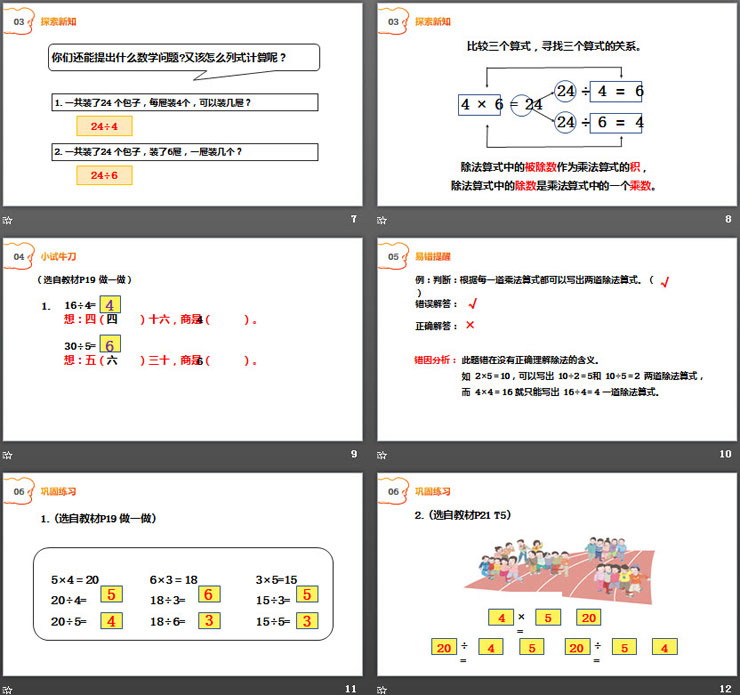This screenshot has height=695, width=740.
Task: Select slide 7 thumbnail about 24 包子 questions
Action: (183, 104)
